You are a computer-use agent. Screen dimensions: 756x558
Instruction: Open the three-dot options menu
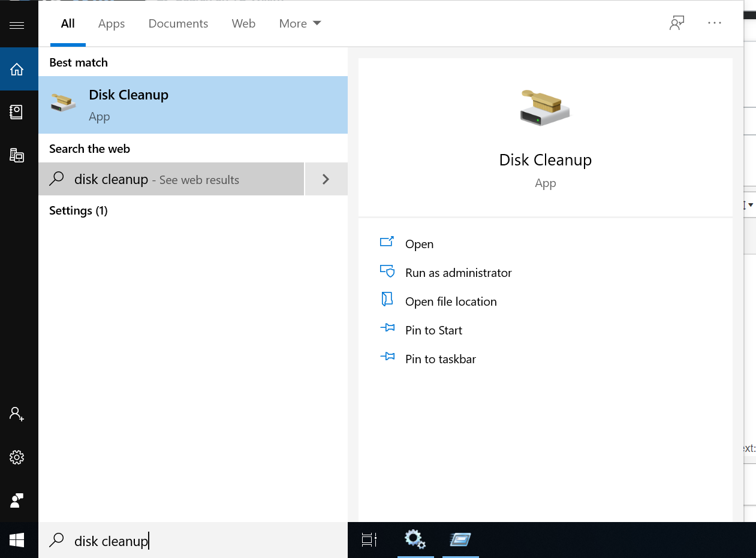click(715, 23)
